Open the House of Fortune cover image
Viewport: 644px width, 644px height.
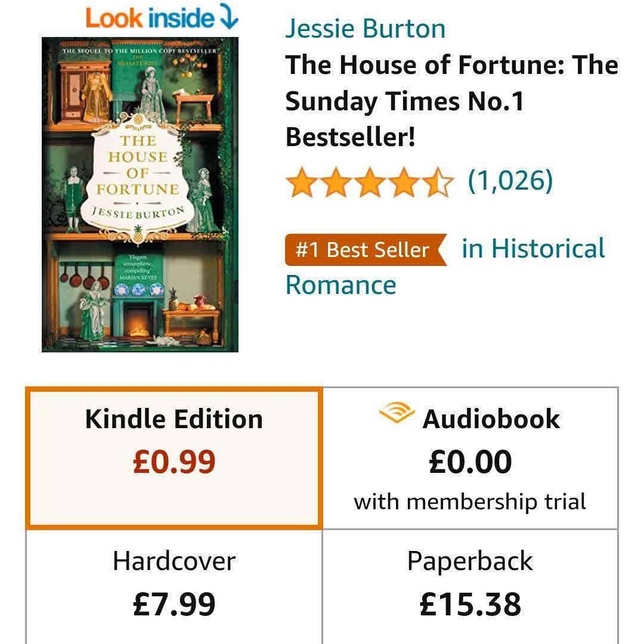[x=140, y=194]
